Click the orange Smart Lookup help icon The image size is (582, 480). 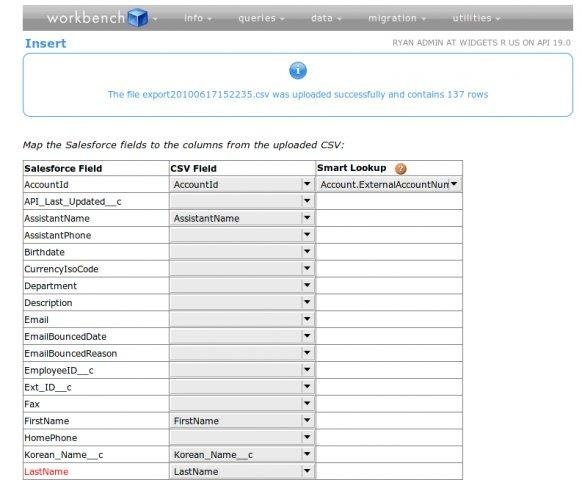(x=400, y=169)
